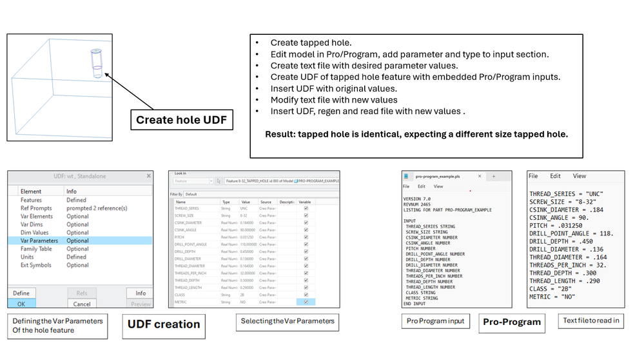644x345 pixels.
Task: Open the Feature dropdown under Look In
Action: 193,181
